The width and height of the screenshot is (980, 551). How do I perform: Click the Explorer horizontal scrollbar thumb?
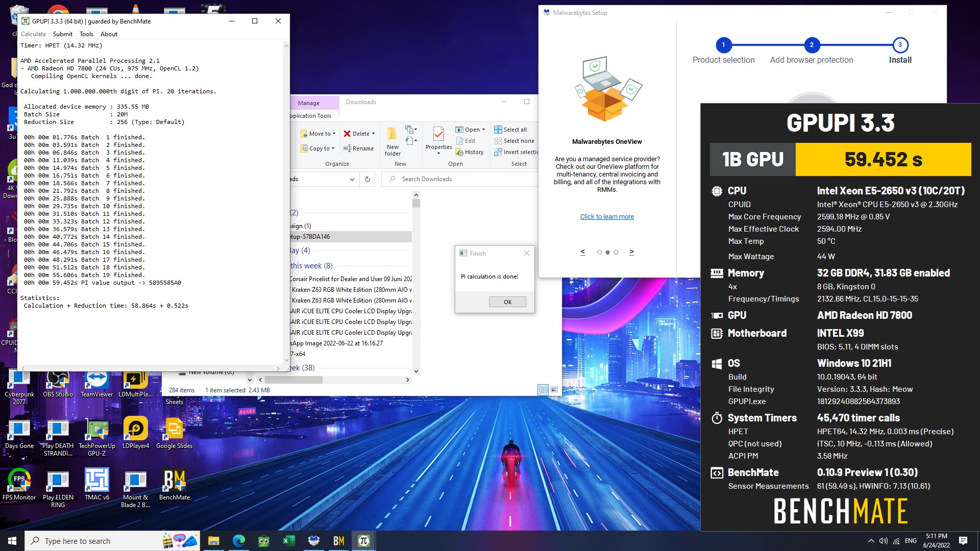[x=293, y=380]
